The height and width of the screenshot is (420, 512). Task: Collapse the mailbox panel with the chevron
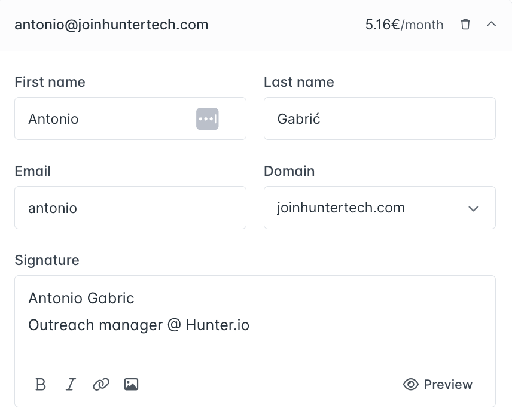click(492, 25)
